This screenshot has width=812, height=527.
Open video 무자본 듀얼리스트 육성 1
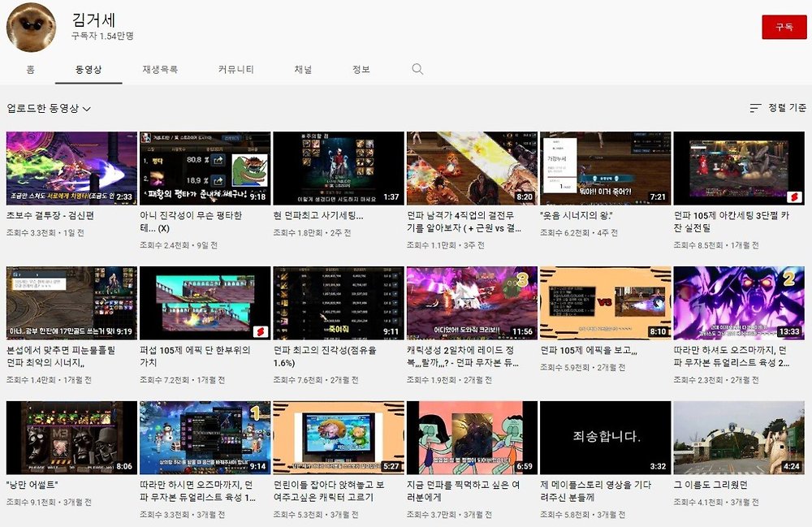198,490
